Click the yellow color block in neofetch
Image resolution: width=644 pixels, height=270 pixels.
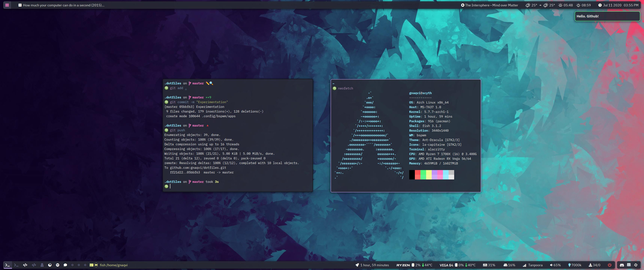coord(429,175)
